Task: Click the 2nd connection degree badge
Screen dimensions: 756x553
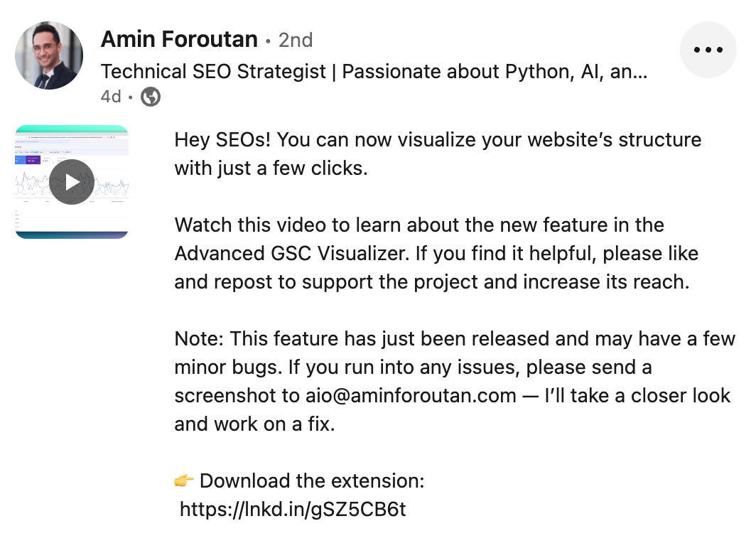Action: 296,40
